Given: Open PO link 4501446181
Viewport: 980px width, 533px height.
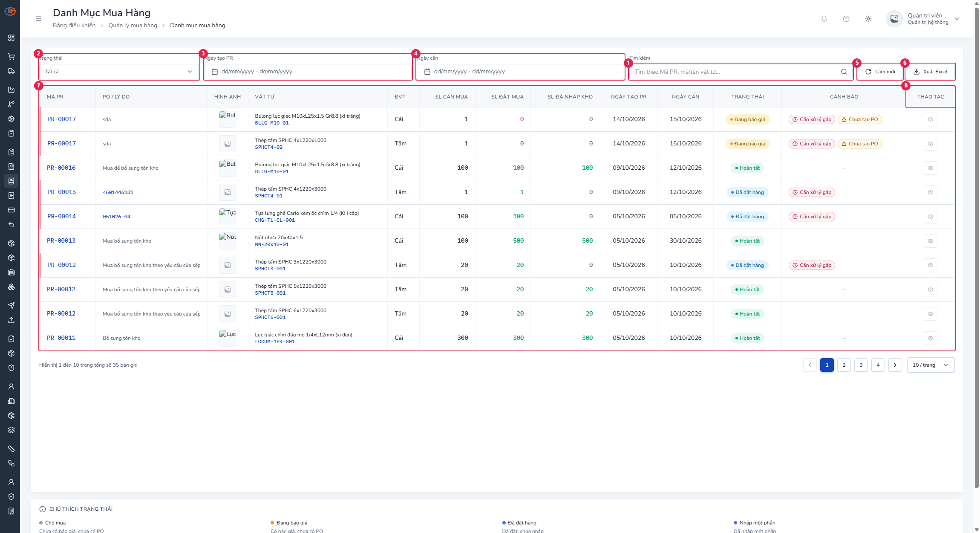Looking at the screenshot, I should click(x=118, y=192).
